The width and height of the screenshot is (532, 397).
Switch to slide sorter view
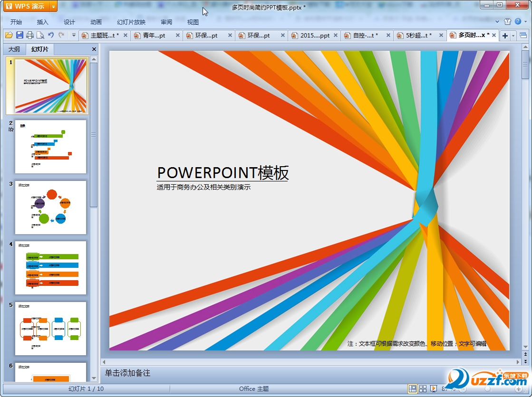tap(423, 389)
